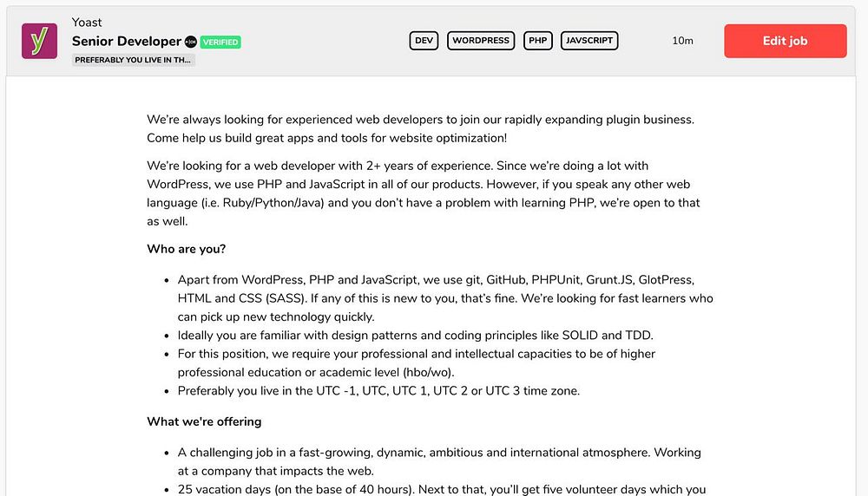Click the 'PREFERABLY YOU LIVE IN TH...' label
Image resolution: width=868 pixels, height=496 pixels.
[134, 61]
